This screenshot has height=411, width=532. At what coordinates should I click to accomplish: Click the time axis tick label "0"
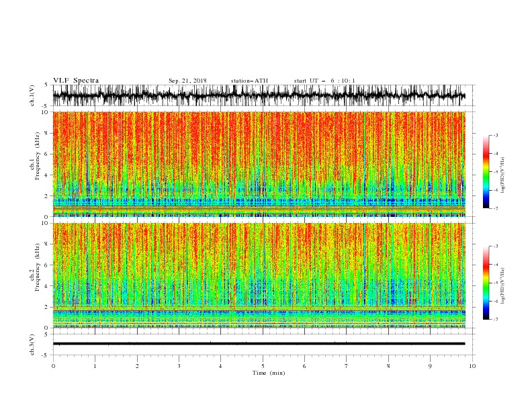(53, 366)
